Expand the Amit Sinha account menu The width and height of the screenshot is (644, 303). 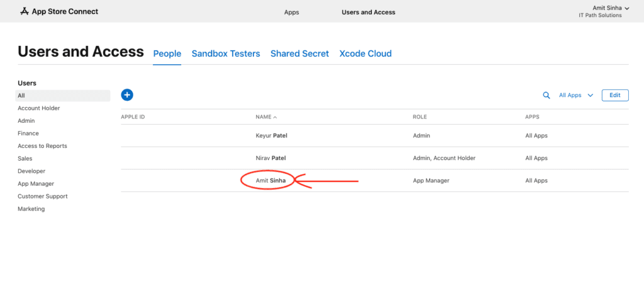602,8
